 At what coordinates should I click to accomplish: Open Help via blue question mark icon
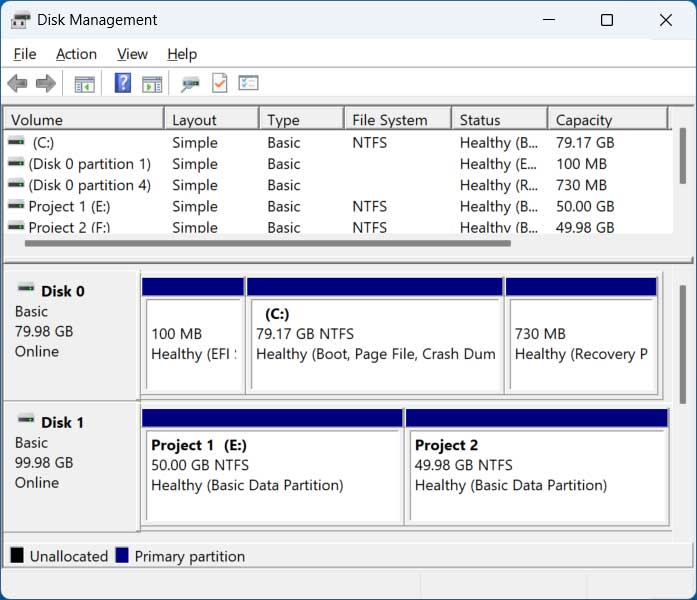point(123,83)
